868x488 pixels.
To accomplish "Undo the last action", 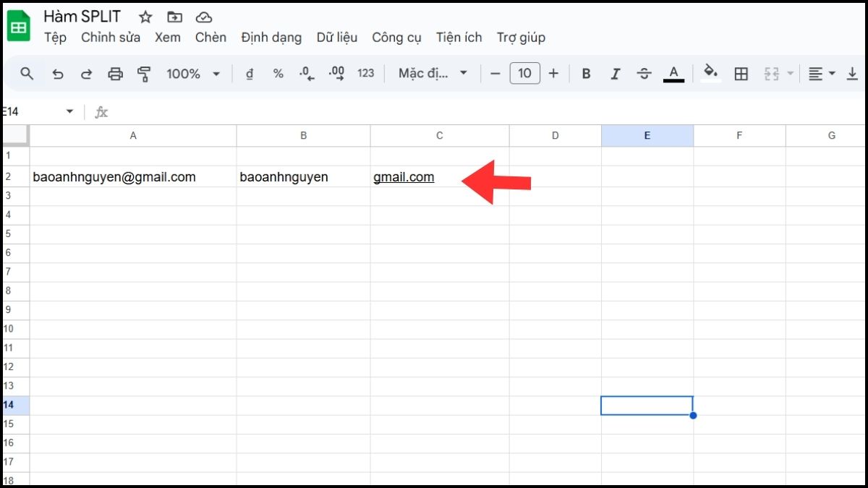I will tap(58, 73).
